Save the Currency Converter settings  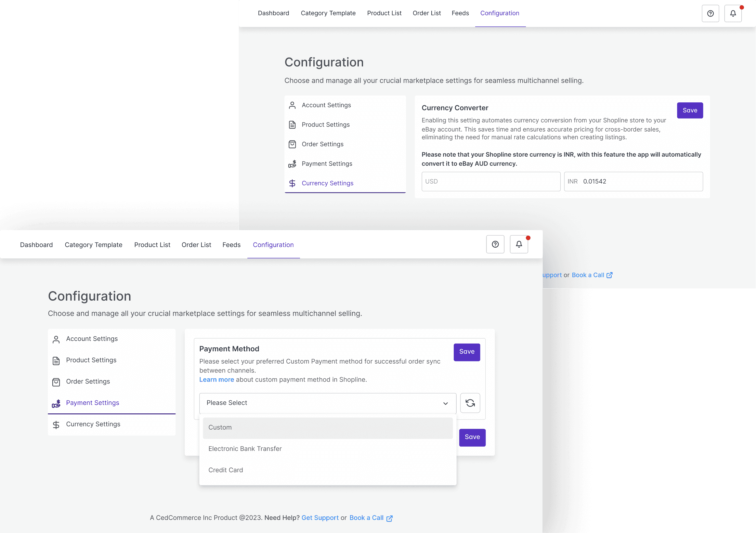tap(689, 110)
